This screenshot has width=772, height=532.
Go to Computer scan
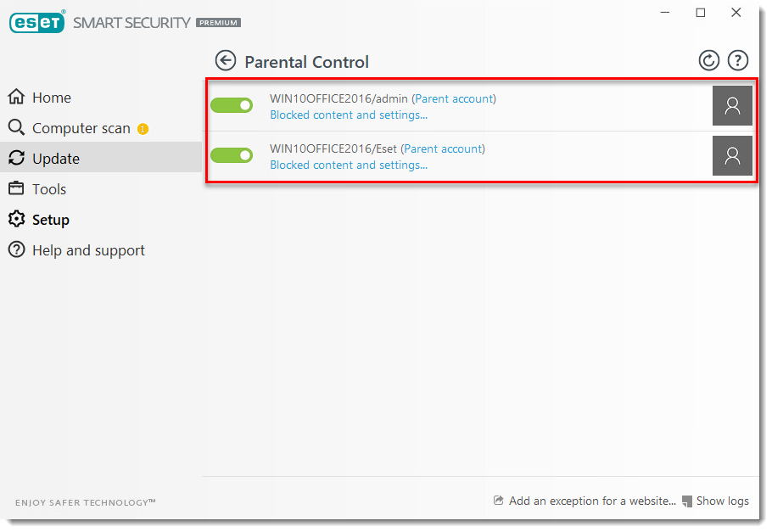tap(81, 128)
